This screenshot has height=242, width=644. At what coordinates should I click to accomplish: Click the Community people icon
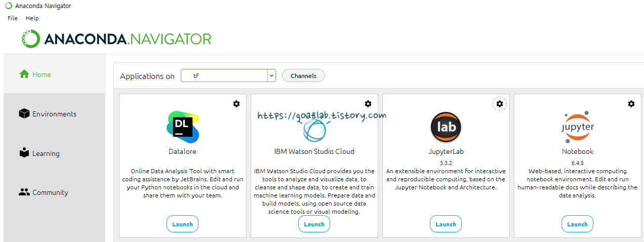(24, 192)
